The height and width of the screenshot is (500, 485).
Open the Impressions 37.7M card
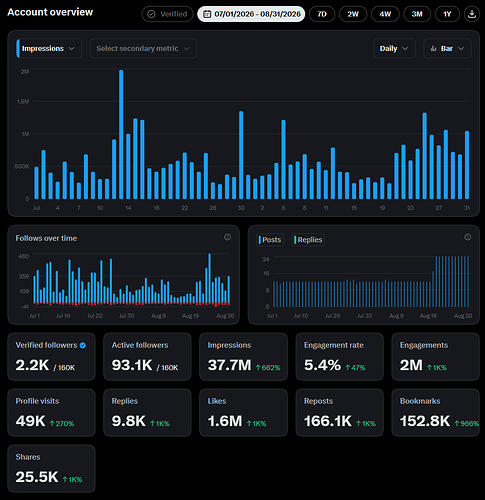(x=243, y=357)
